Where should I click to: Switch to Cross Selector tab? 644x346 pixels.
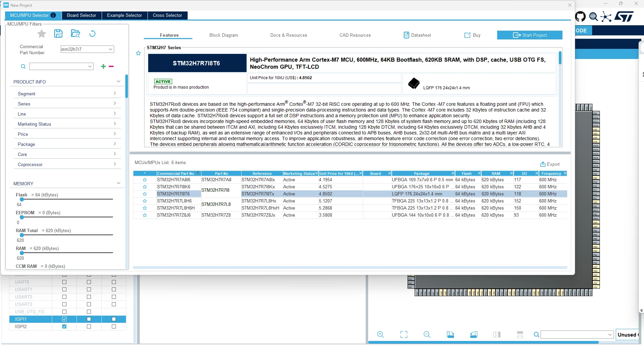167,15
